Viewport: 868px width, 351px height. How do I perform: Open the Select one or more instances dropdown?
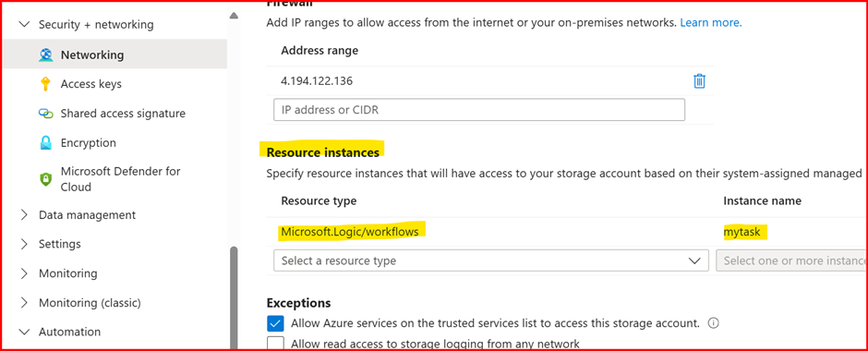coord(791,260)
